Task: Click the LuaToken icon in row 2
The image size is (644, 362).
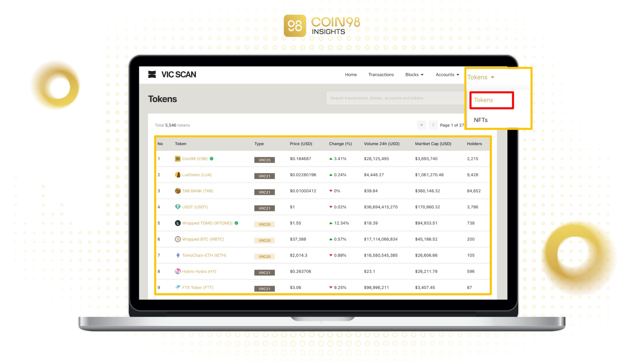Action: pyautogui.click(x=178, y=175)
